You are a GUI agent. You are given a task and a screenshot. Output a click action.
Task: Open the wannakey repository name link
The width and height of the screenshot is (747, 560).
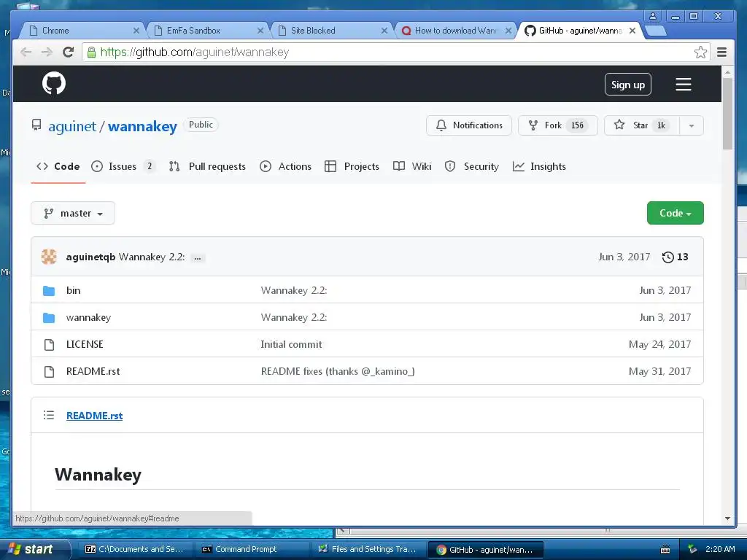[x=142, y=126]
